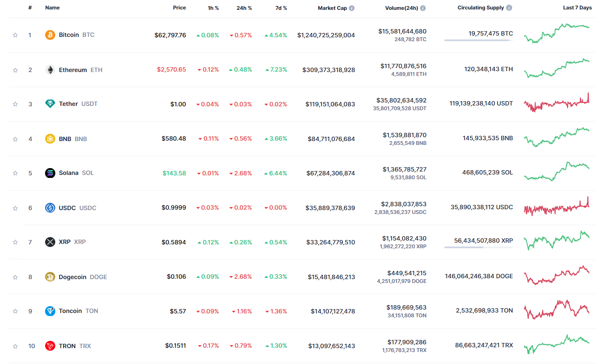The width and height of the screenshot is (612, 364).
Task: Click the Dogecoin coin logo
Action: point(50,277)
